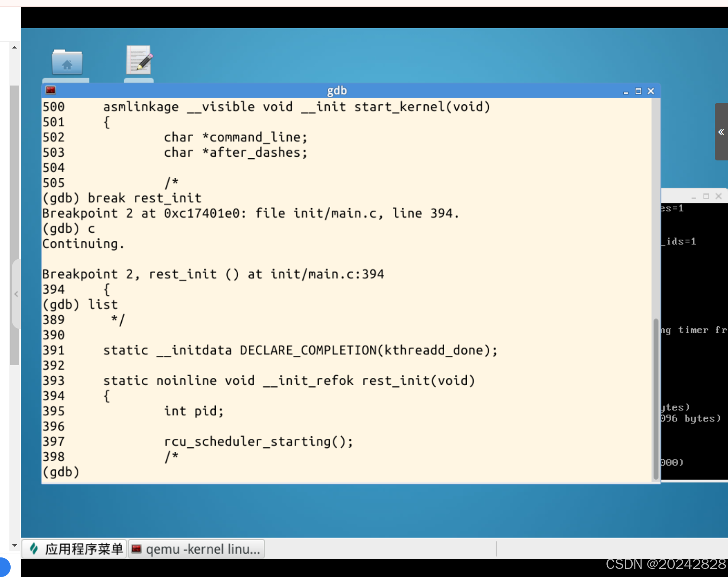The height and width of the screenshot is (577, 728).
Task: Click line 395 'int pid;'
Action: (133, 411)
